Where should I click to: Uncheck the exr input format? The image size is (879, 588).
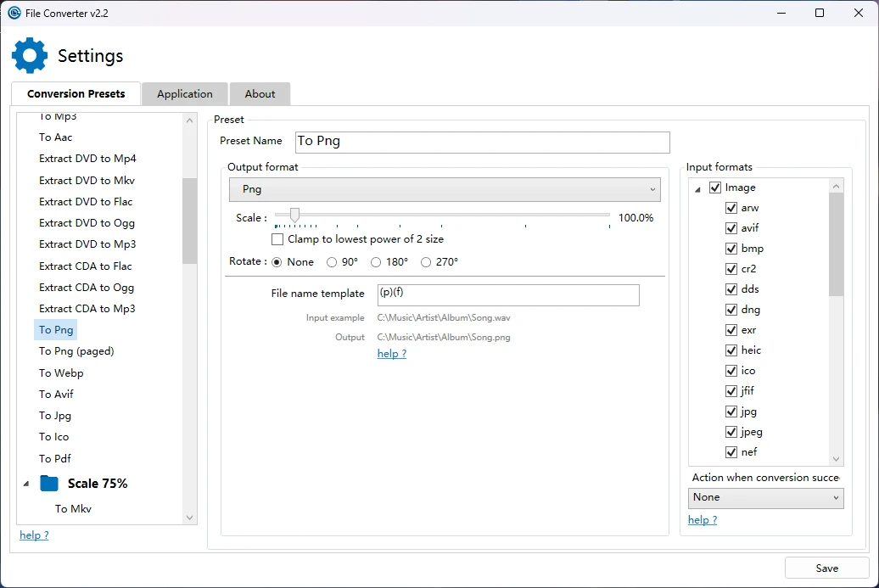point(731,330)
